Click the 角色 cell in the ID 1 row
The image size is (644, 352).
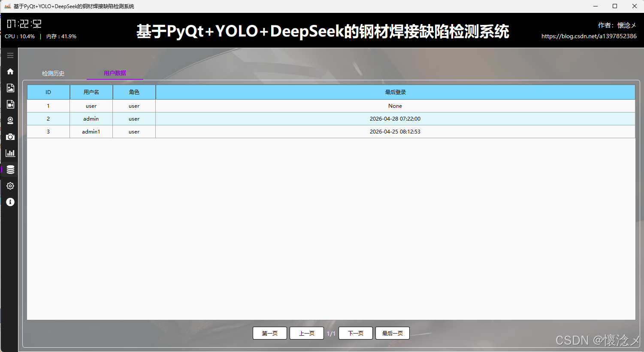[x=134, y=106]
